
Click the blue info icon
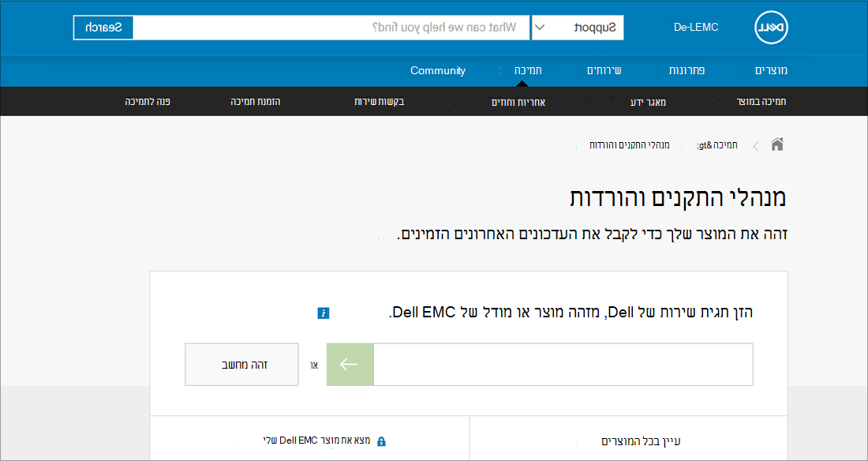[324, 313]
